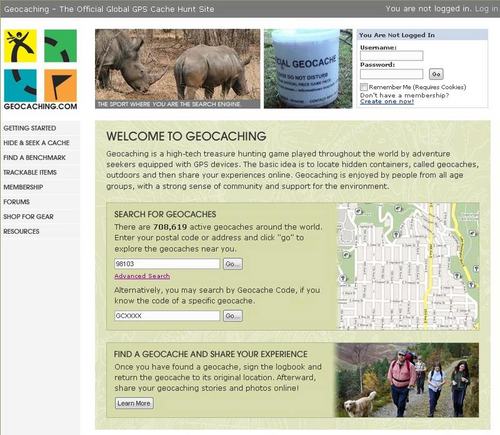Click the rhino banner photo
Screen dimensions: 500x435
point(177,69)
